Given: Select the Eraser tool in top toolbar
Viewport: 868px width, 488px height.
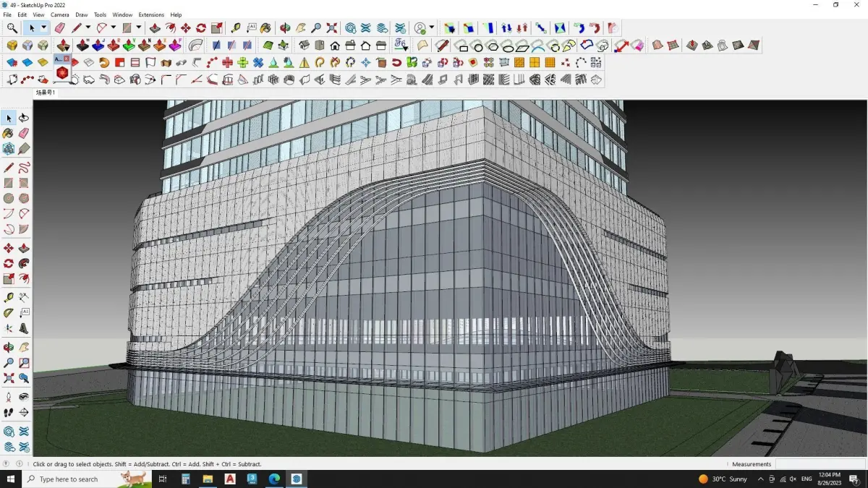Looking at the screenshot, I should (60, 28).
